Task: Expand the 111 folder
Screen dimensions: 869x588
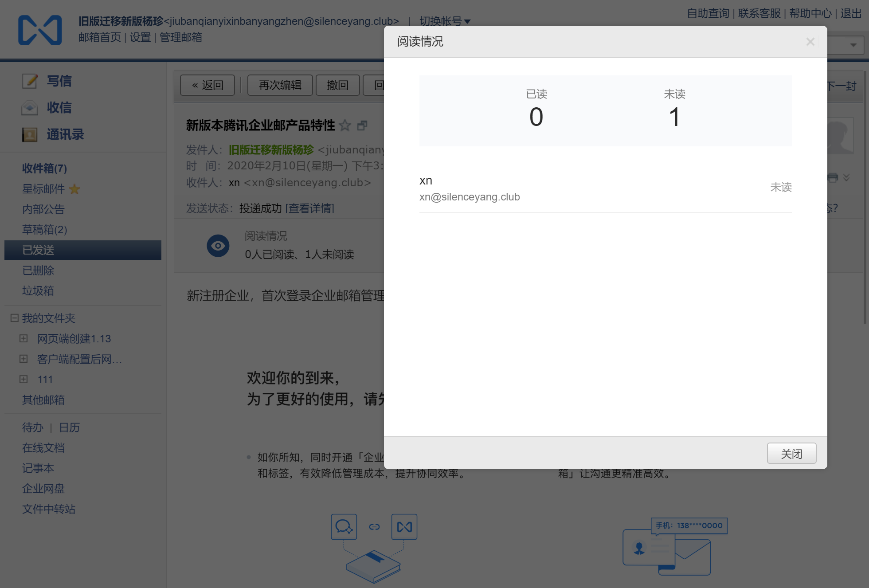Action: (23, 379)
